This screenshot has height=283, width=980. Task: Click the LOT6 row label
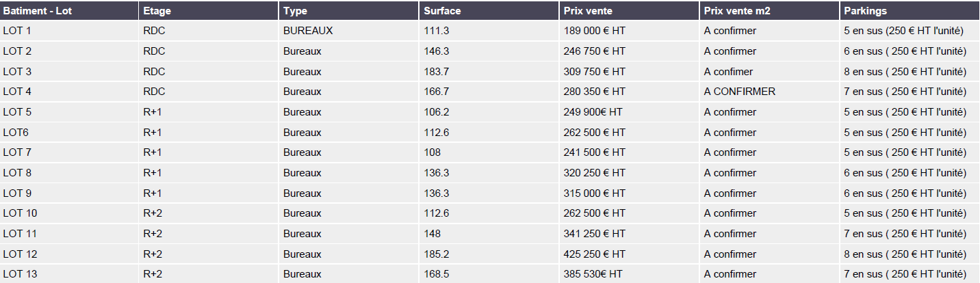point(16,132)
